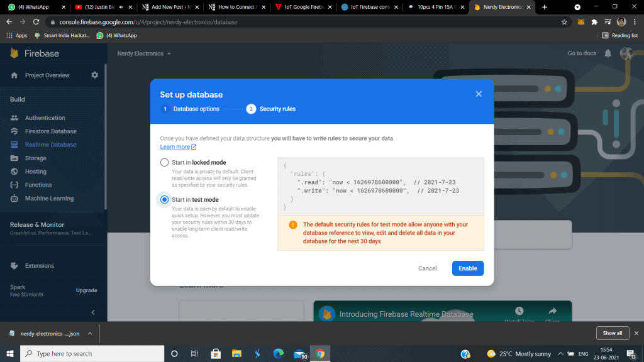
Task: Click the Windows search box
Action: click(92, 354)
